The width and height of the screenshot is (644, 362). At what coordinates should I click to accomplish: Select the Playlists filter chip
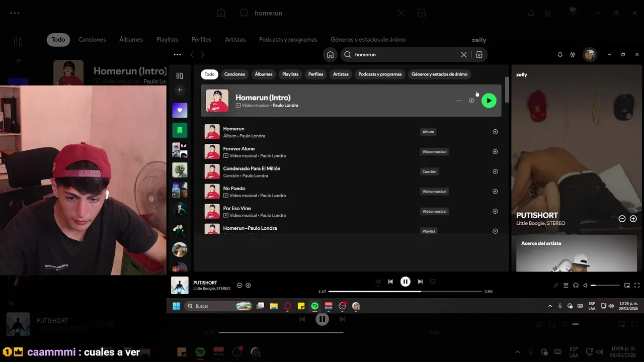click(x=290, y=74)
